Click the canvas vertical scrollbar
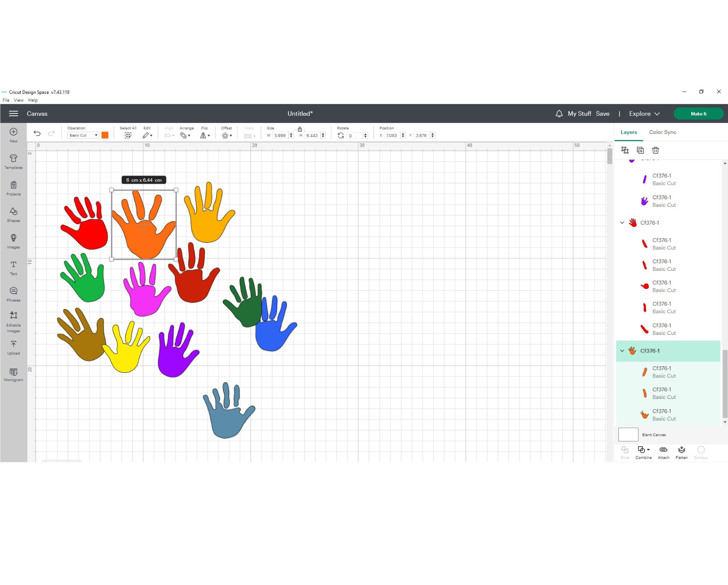 tap(610, 157)
